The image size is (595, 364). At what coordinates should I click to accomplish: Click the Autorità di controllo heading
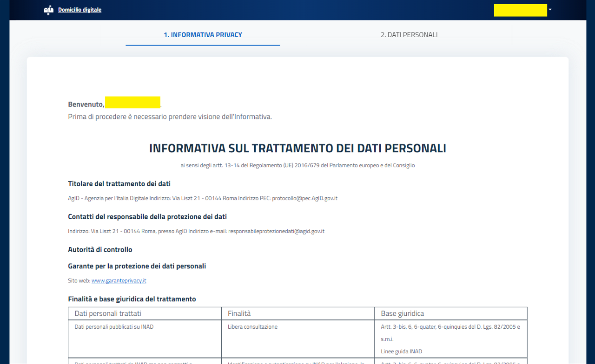(x=100, y=250)
